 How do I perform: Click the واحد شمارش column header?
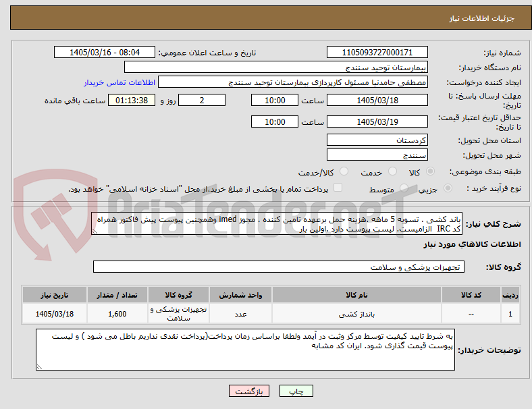[240, 295]
